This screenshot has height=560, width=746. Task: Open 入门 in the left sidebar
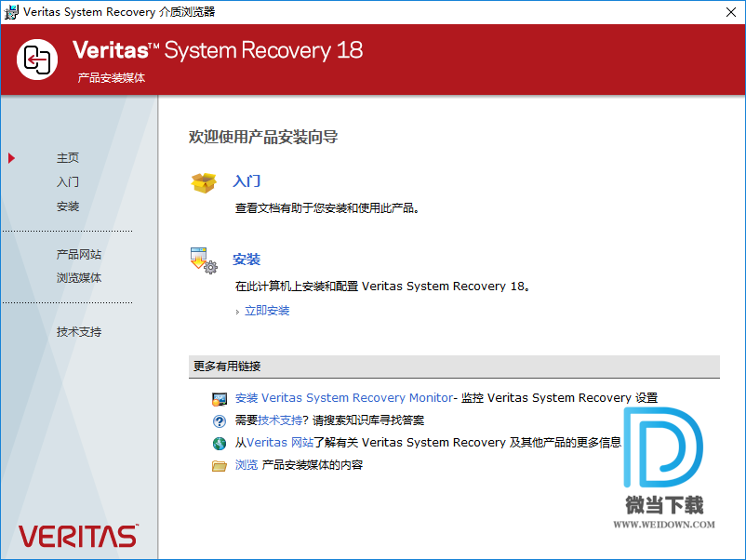coord(68,182)
